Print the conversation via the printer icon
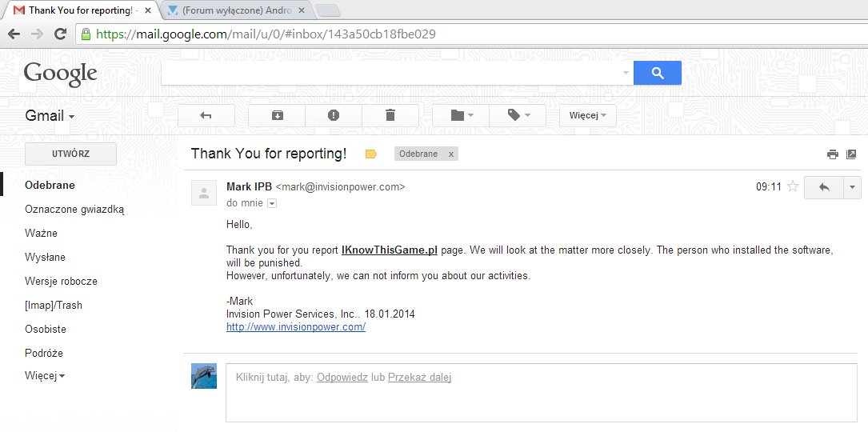868x432 pixels. pos(833,154)
